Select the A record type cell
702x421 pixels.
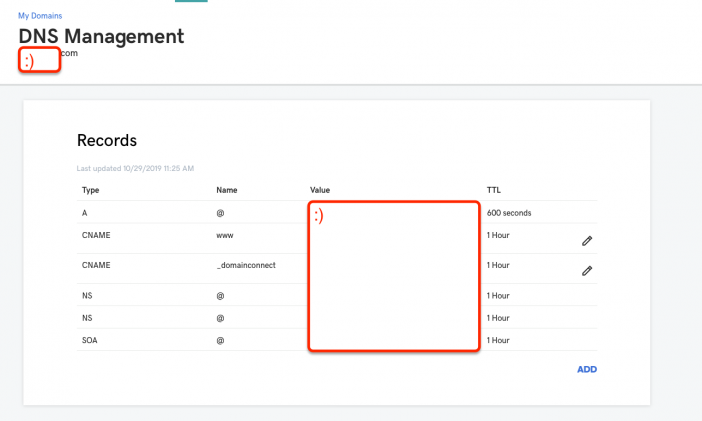coord(85,213)
